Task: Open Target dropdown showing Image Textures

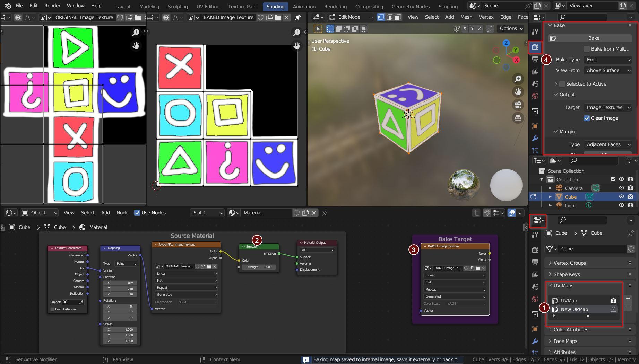Action: click(608, 107)
